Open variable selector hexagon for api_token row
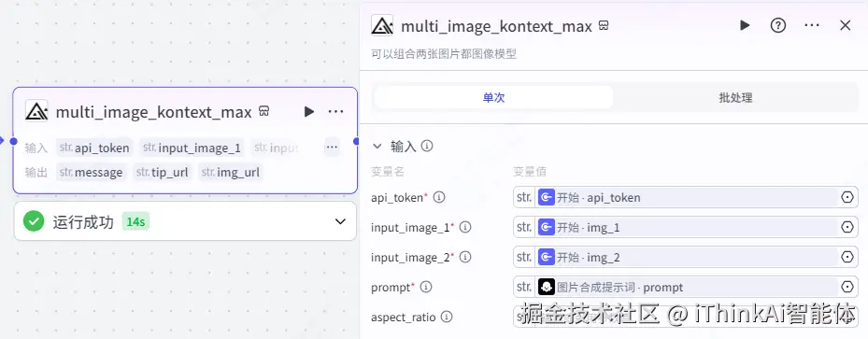This screenshot has height=339, width=868. coord(847,197)
